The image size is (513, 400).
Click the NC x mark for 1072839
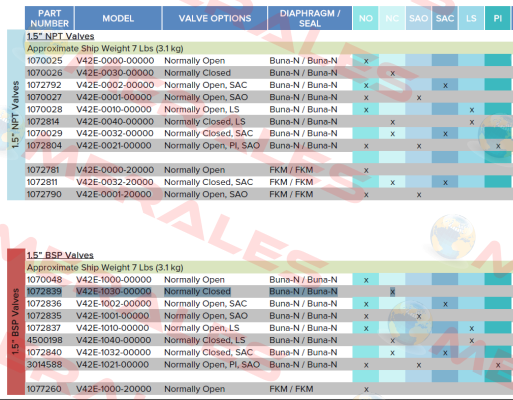[x=392, y=292]
